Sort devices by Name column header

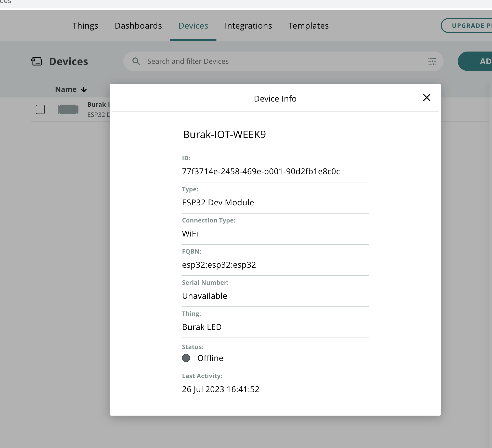(x=66, y=90)
